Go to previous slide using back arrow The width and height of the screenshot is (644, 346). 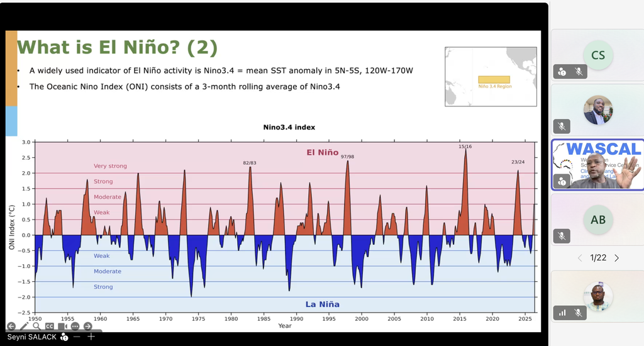[x=11, y=326]
